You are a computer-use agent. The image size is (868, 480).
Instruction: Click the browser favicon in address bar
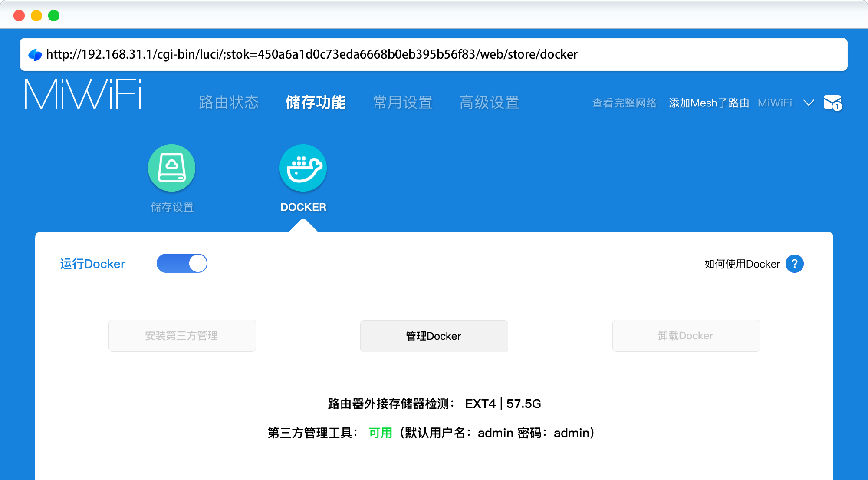[35, 55]
